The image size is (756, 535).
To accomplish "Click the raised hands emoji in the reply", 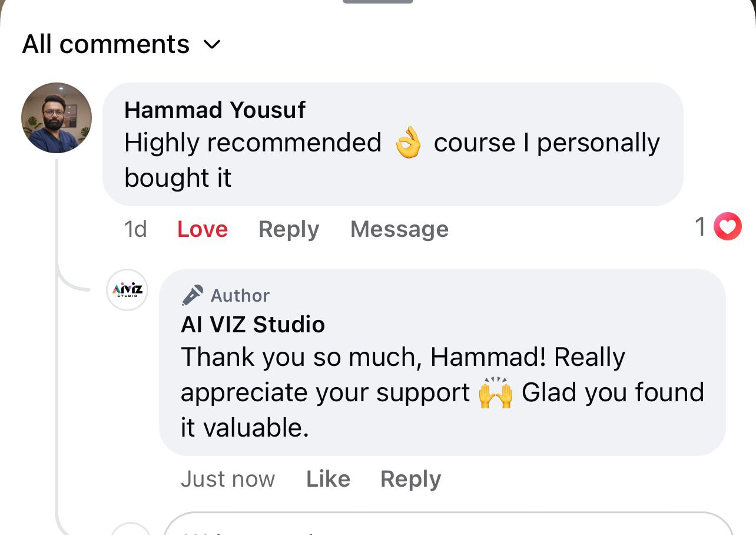I will tap(495, 393).
